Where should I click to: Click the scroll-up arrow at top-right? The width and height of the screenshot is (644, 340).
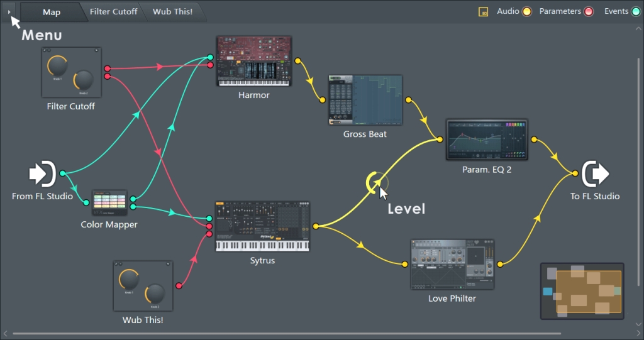click(x=639, y=29)
